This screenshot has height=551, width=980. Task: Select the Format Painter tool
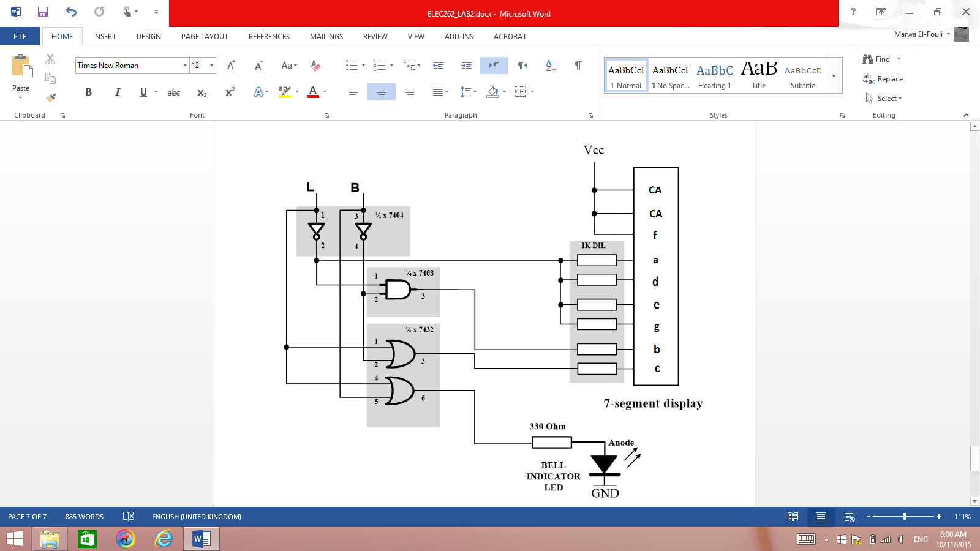(51, 97)
